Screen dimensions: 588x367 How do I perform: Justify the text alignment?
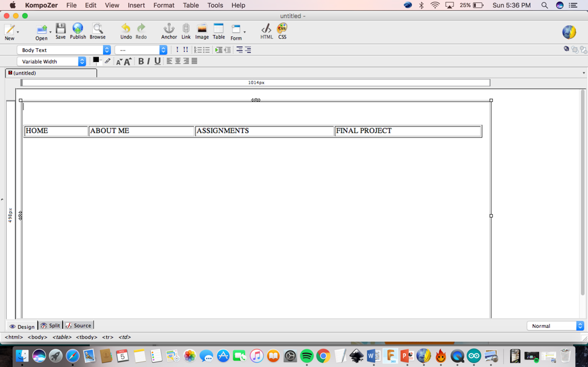[194, 61]
